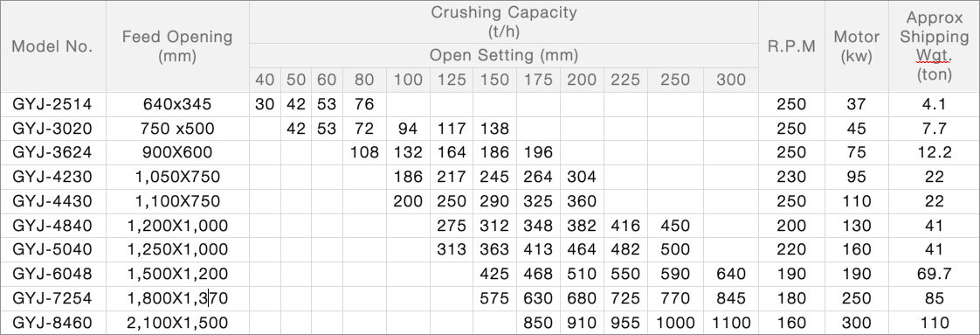Select the Feed Opening (mm) header
The width and height of the screenshot is (980, 335).
point(177,46)
